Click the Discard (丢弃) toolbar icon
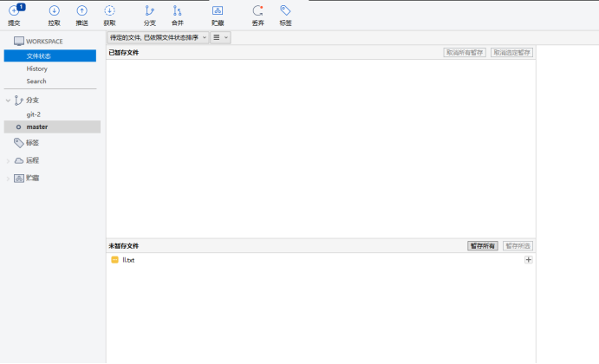This screenshot has height=364, width=599. [257, 10]
